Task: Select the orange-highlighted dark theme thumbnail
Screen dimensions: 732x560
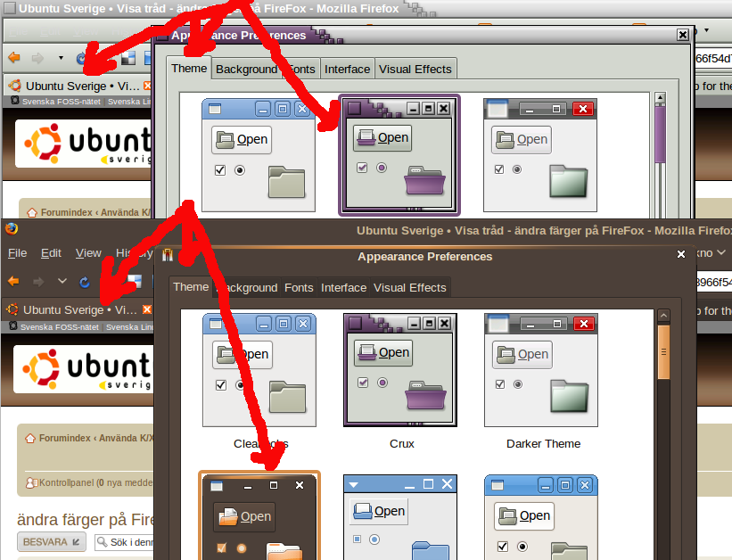Action: point(259,515)
